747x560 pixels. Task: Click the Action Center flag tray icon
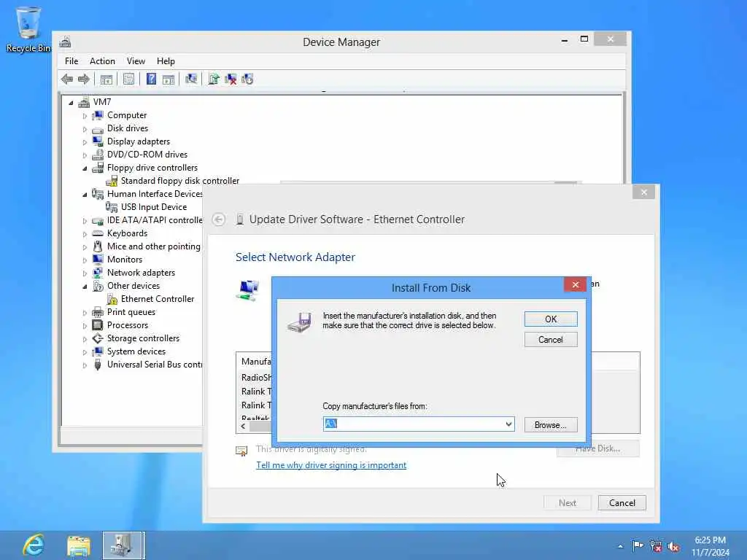(x=638, y=546)
